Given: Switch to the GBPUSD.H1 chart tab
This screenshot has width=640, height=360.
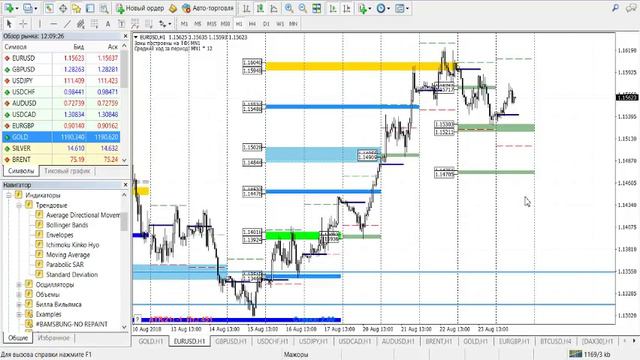Looking at the screenshot, I should [231, 341].
